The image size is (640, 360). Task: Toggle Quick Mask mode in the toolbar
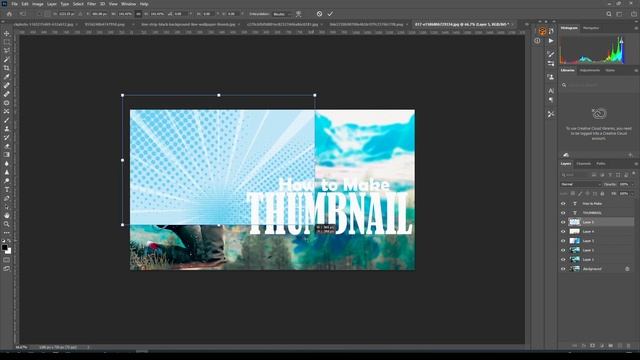pos(7,260)
